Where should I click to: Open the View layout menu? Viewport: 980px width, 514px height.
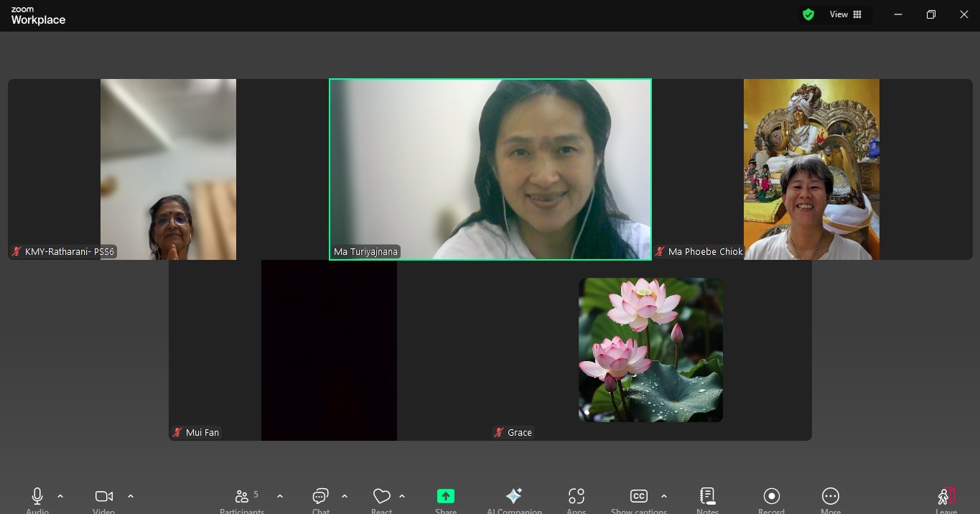point(846,14)
